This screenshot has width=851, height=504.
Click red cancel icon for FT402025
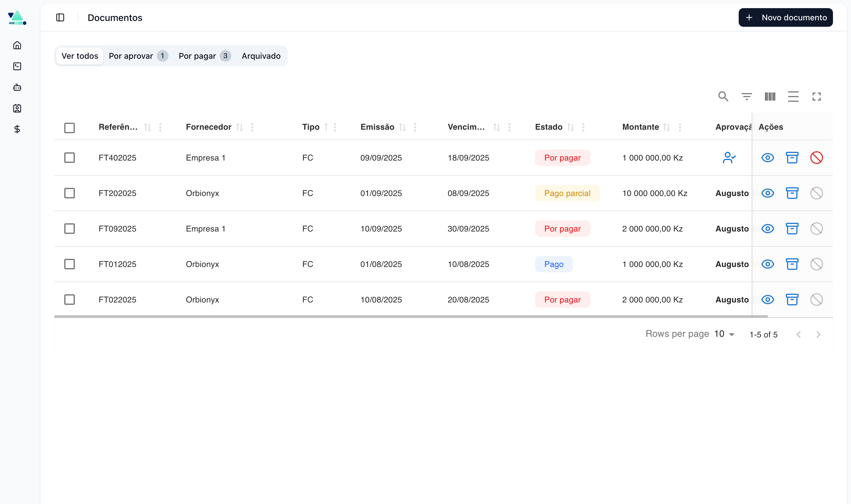[x=816, y=158]
